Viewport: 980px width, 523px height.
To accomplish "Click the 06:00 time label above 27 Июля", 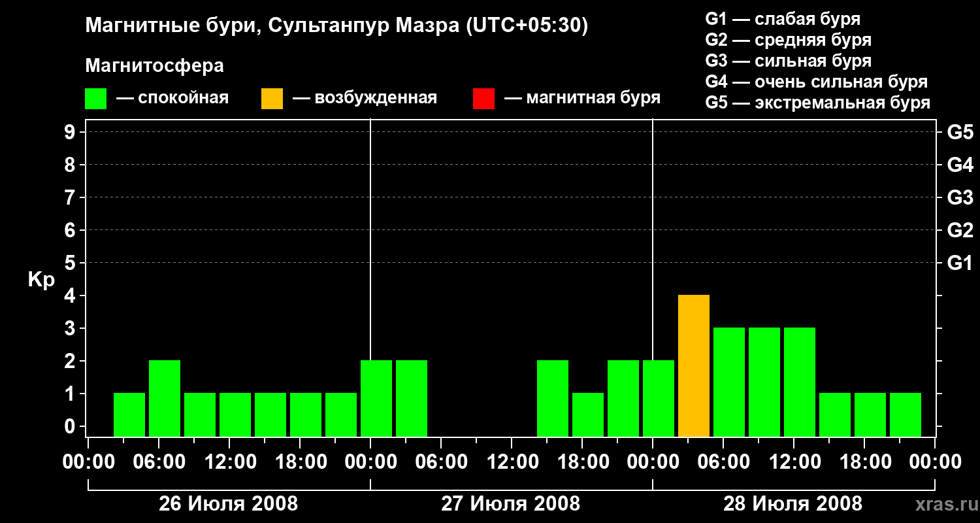I will 441,462.
